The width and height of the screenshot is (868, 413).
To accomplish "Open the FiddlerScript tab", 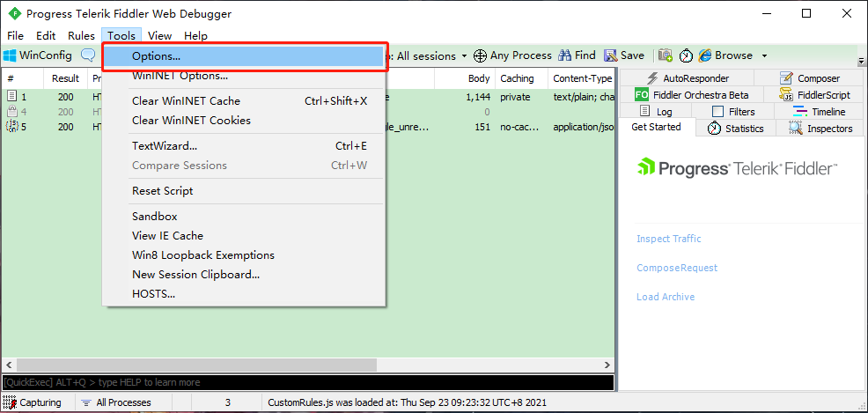I will [815, 95].
